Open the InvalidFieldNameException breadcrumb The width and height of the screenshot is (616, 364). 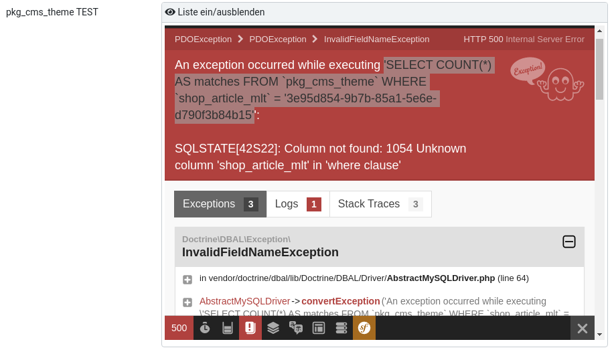376,39
